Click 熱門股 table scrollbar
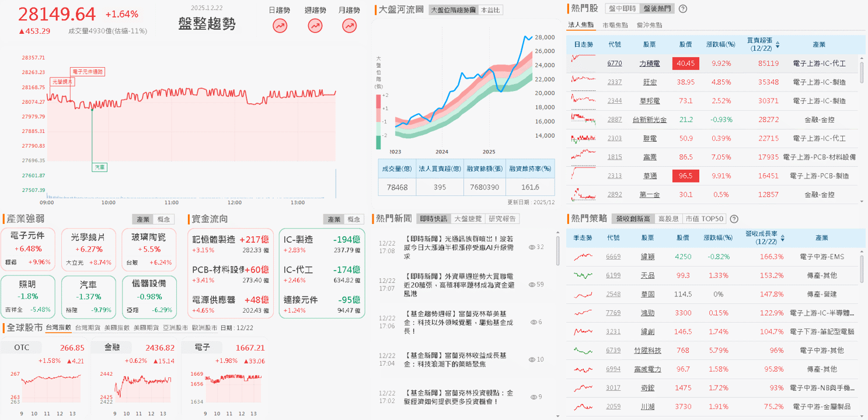Image resolution: width=868 pixels, height=420 pixels. pos(862,73)
